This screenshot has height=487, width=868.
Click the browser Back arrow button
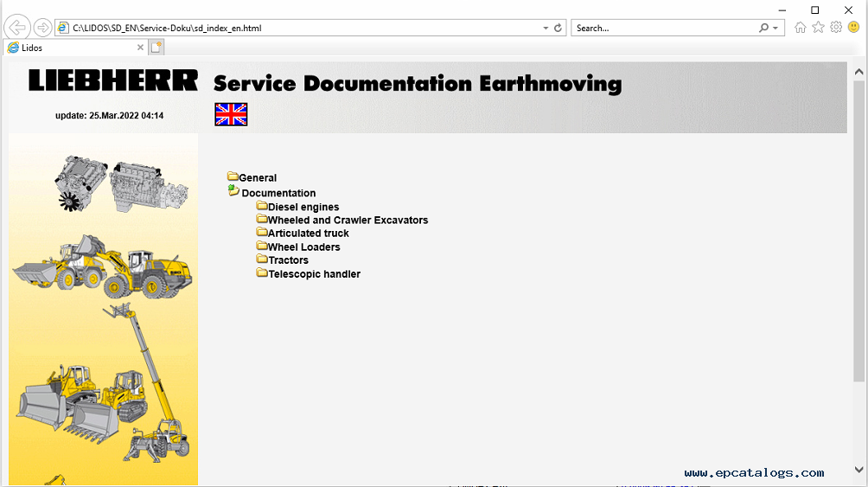[17, 27]
